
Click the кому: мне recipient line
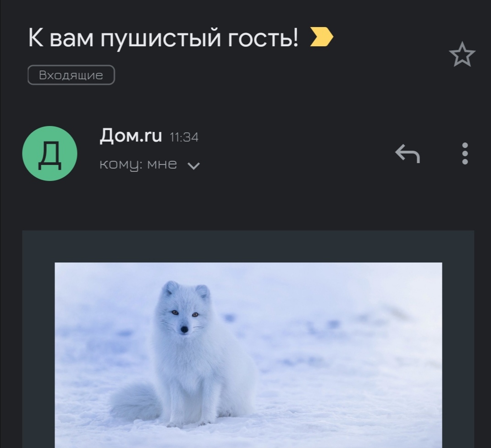pos(138,164)
